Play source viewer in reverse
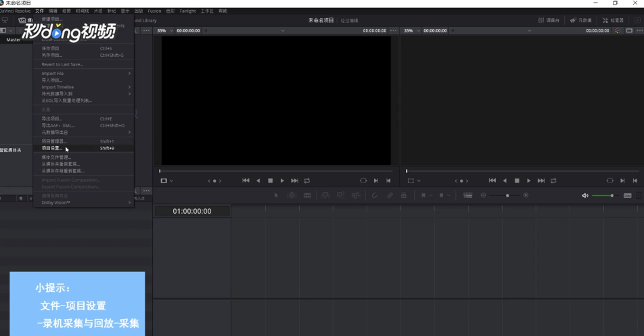Screen dimensions: 644x336 [258, 181]
